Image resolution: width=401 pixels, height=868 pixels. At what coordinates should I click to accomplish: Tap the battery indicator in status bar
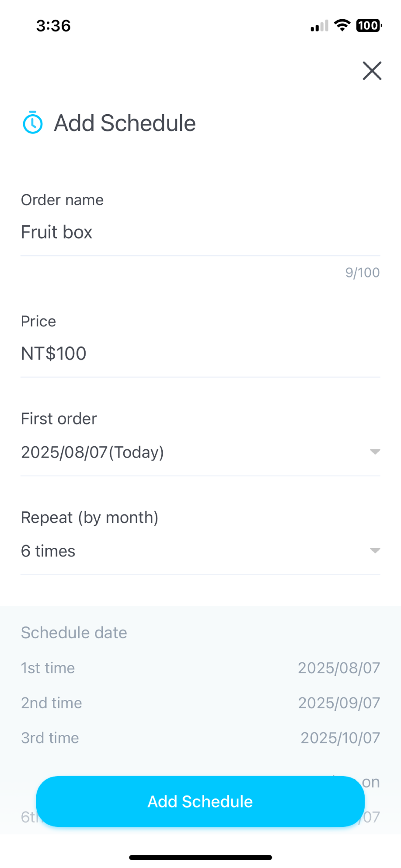pyautogui.click(x=369, y=25)
